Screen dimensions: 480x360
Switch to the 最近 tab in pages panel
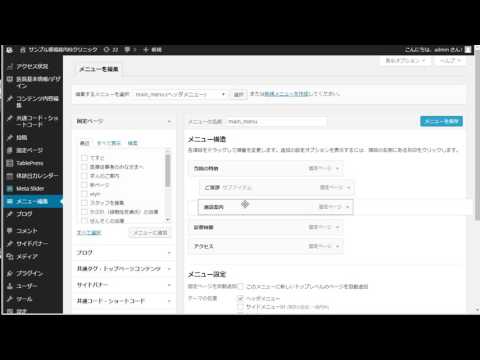85,143
